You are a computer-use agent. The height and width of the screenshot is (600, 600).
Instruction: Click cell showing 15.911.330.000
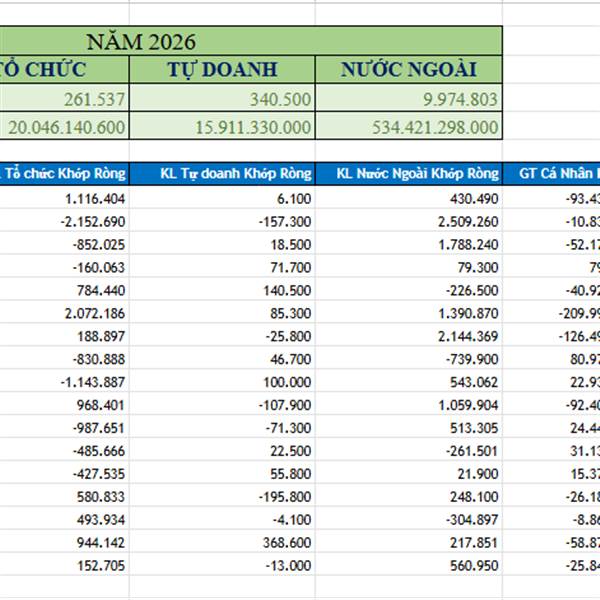[222, 126]
